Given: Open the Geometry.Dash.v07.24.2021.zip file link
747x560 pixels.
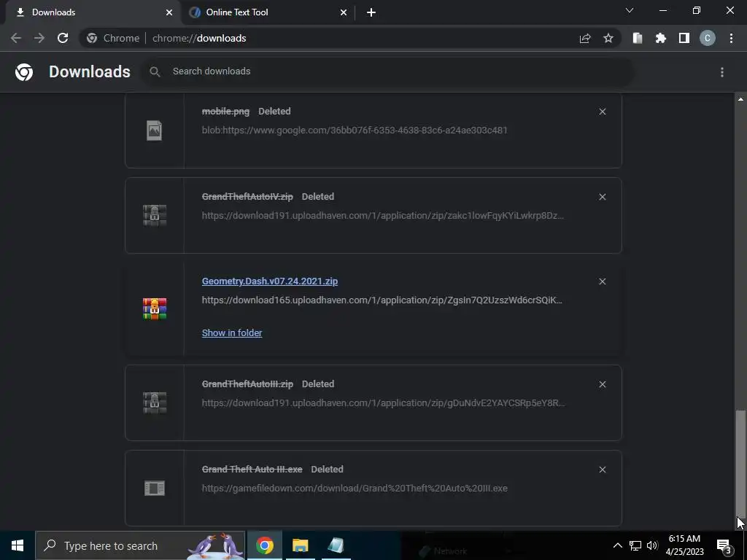Looking at the screenshot, I should [270, 281].
